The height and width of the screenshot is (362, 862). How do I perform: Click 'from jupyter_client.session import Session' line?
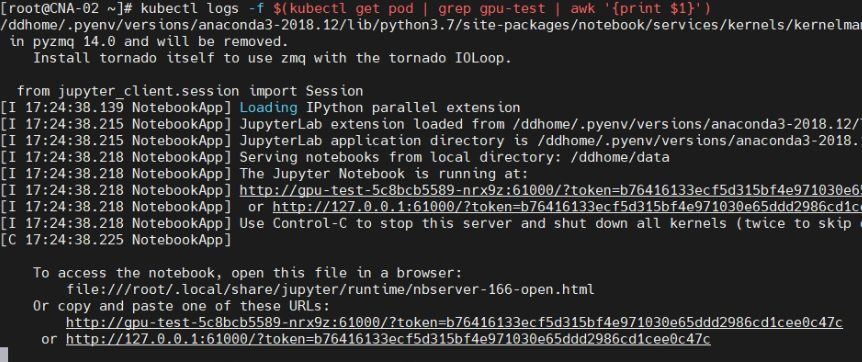click(190, 91)
